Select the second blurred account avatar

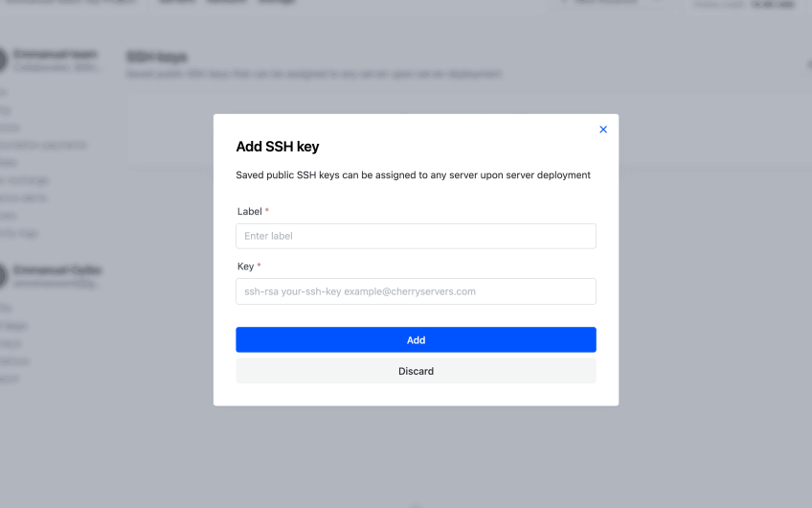[x=3, y=276]
